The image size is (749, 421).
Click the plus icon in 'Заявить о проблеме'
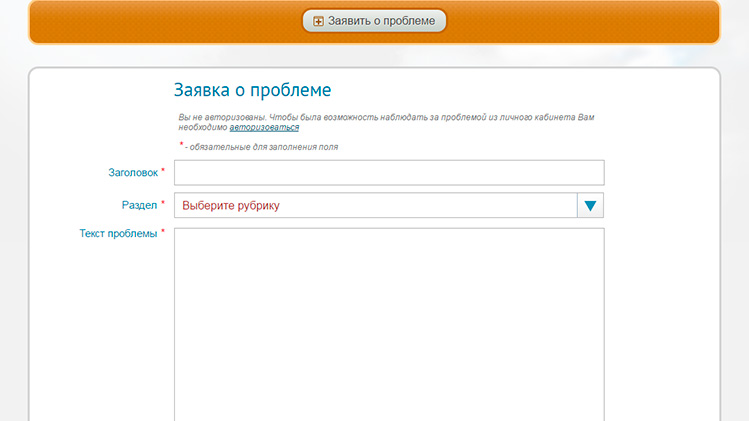pos(318,21)
